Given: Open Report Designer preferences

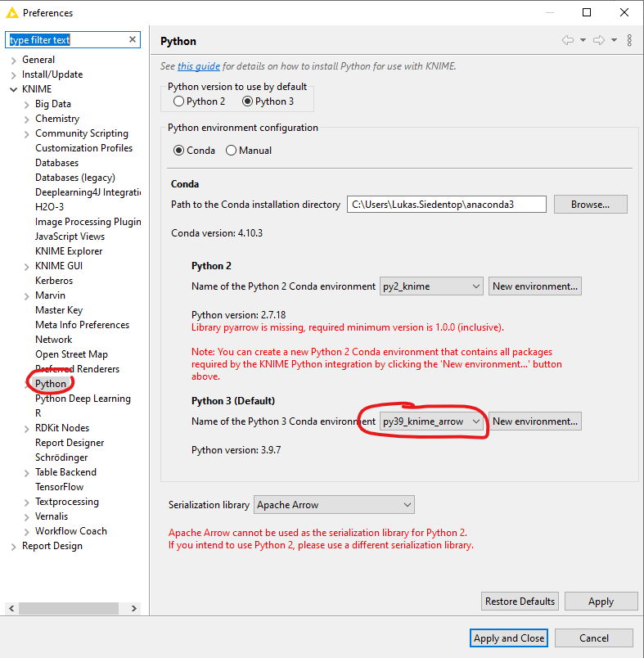Looking at the screenshot, I should 70,442.
